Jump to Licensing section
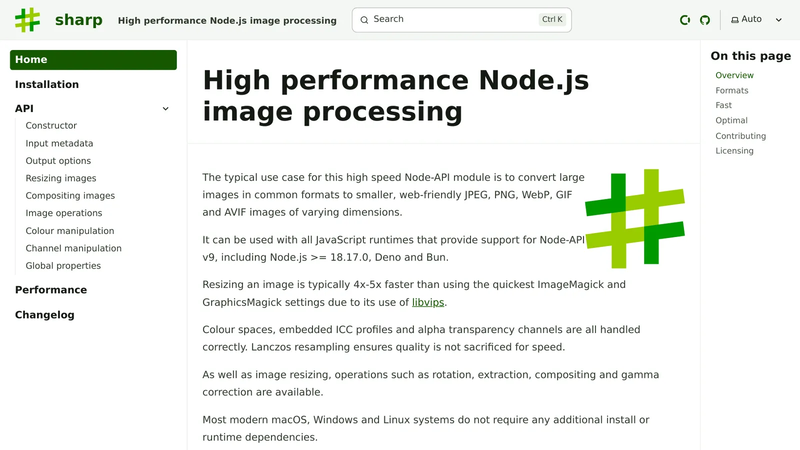 (734, 151)
